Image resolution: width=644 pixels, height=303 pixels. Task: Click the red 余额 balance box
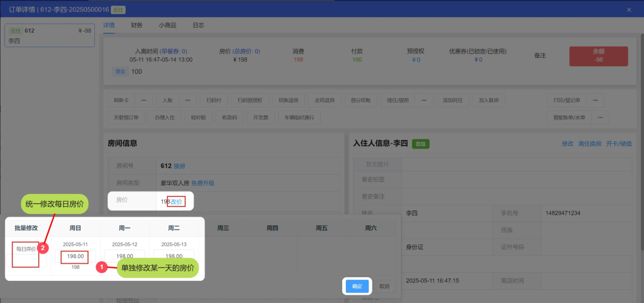tap(598, 56)
